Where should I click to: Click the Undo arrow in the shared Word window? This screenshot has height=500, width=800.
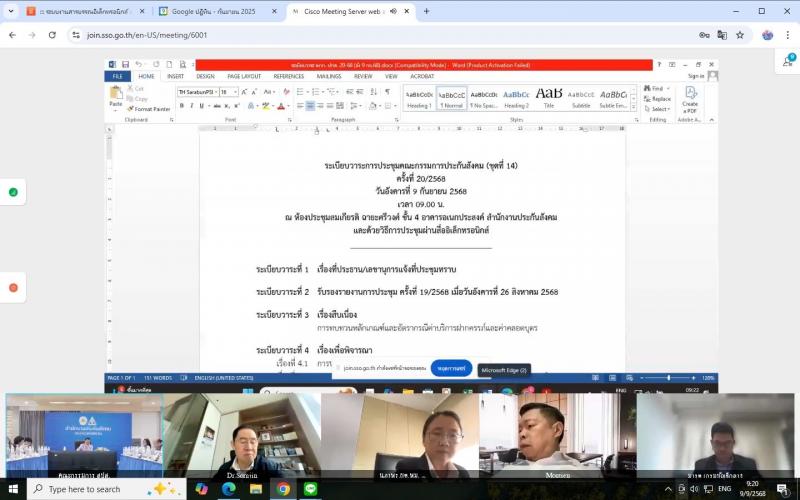click(x=138, y=64)
